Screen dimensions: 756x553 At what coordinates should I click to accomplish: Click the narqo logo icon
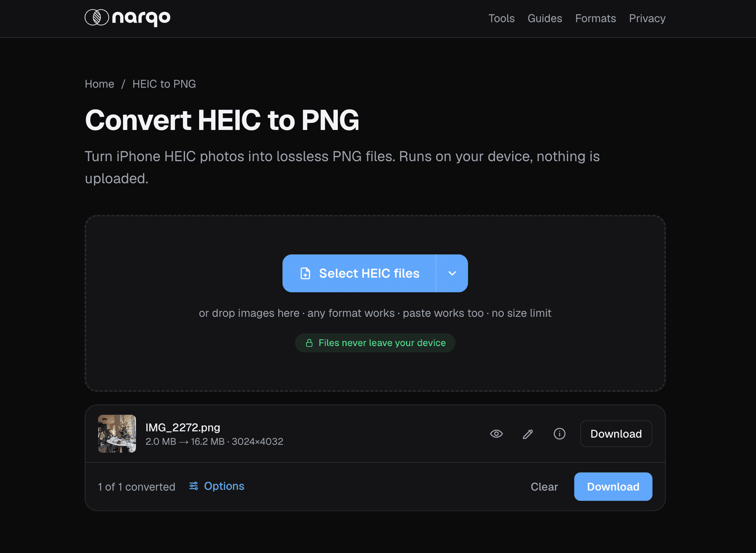[x=97, y=17]
